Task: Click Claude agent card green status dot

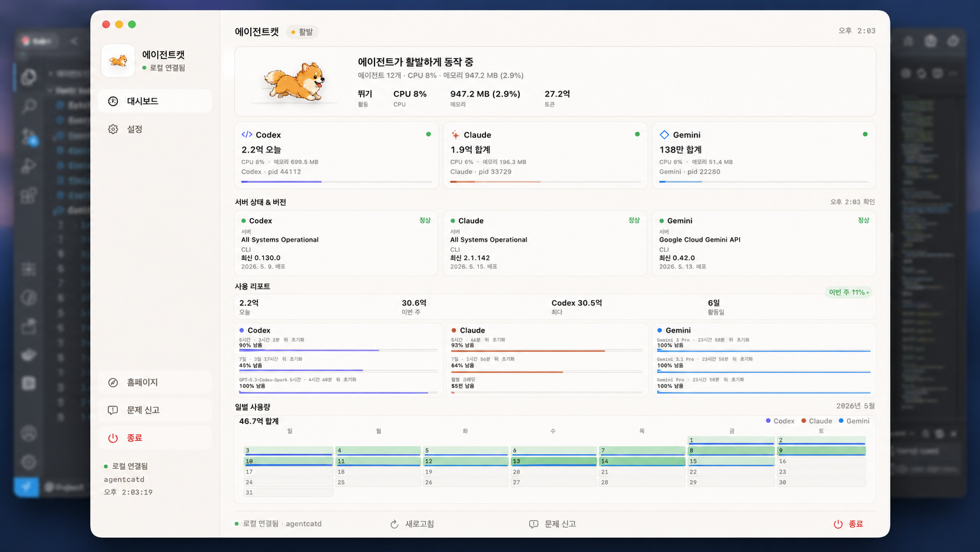Action: click(x=637, y=134)
